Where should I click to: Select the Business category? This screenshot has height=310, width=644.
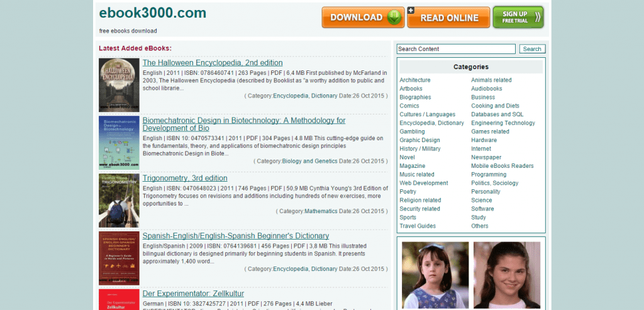point(483,97)
